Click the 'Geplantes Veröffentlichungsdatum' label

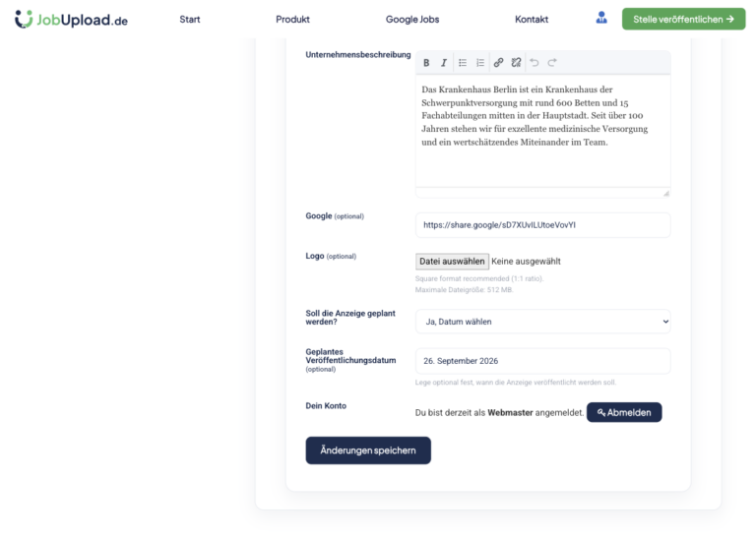point(350,356)
